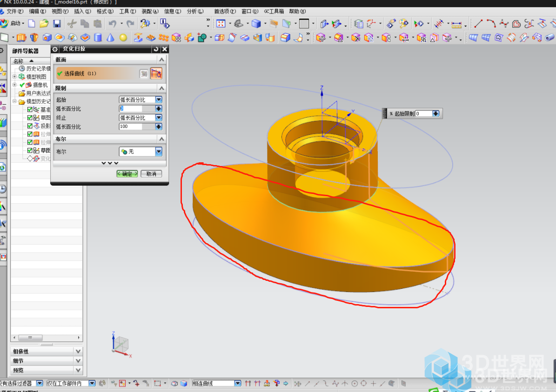Screen dimensions: 556x392
Task: Click the sketch section icon in dialog
Action: [x=156, y=74]
